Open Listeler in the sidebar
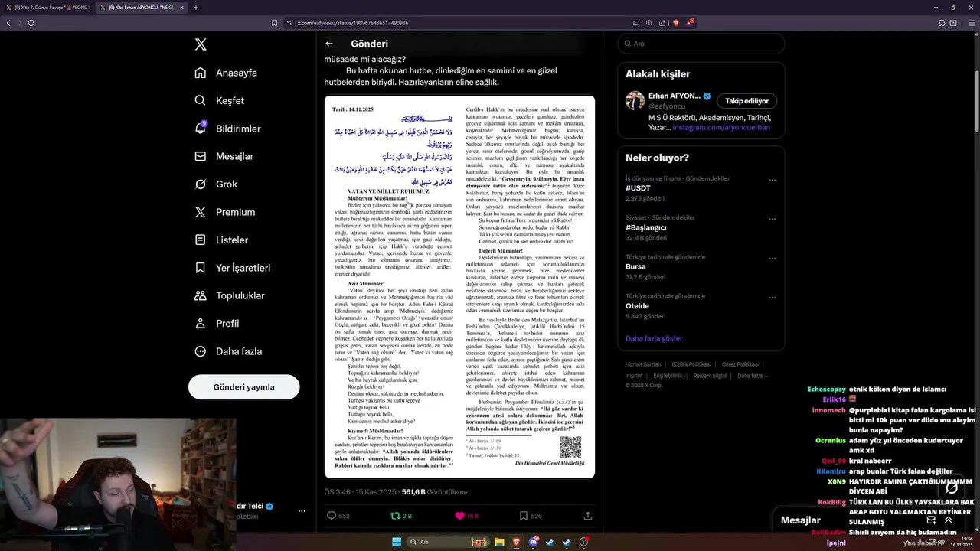The image size is (980, 551). tap(221, 240)
